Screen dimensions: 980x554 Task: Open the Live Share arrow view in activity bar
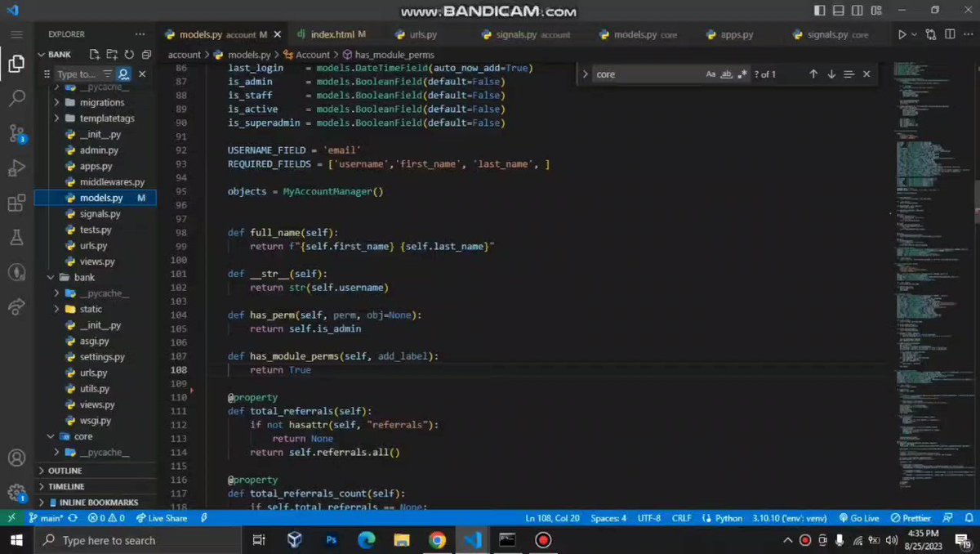(x=16, y=306)
